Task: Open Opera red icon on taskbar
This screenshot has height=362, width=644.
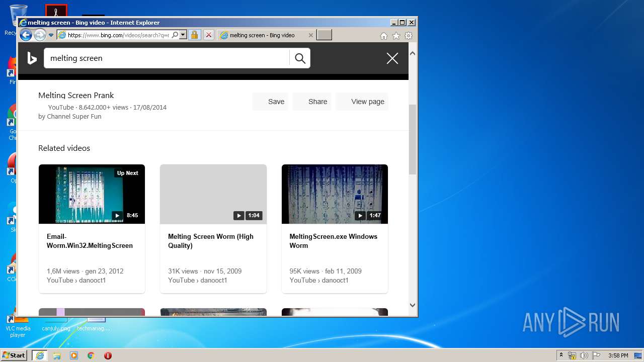Action: pyautogui.click(x=108, y=355)
